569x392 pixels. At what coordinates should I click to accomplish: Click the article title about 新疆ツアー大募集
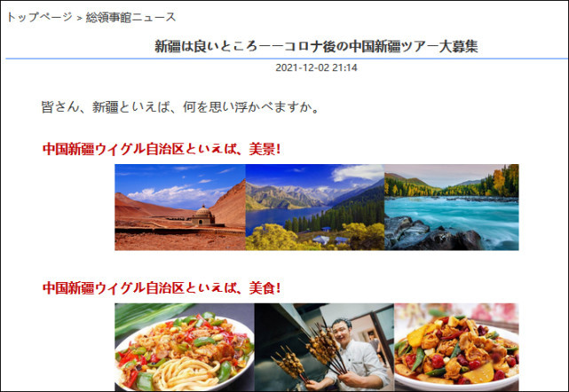click(316, 46)
